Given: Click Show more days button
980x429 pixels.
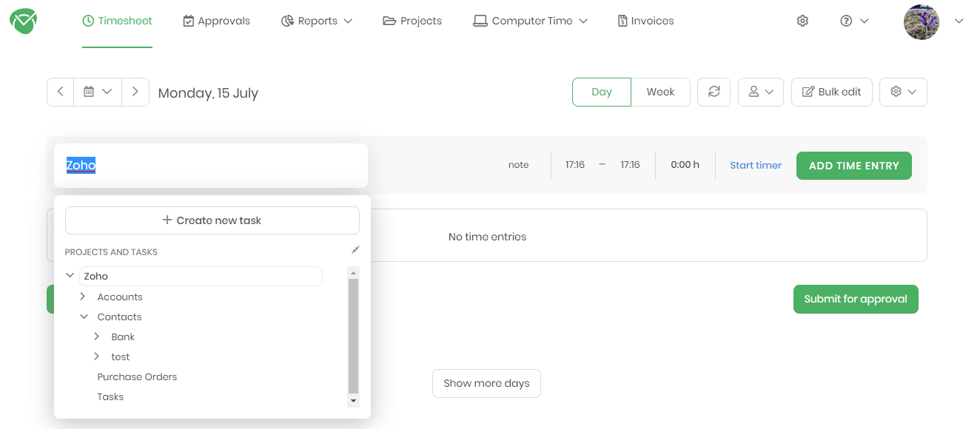Looking at the screenshot, I should point(486,383).
